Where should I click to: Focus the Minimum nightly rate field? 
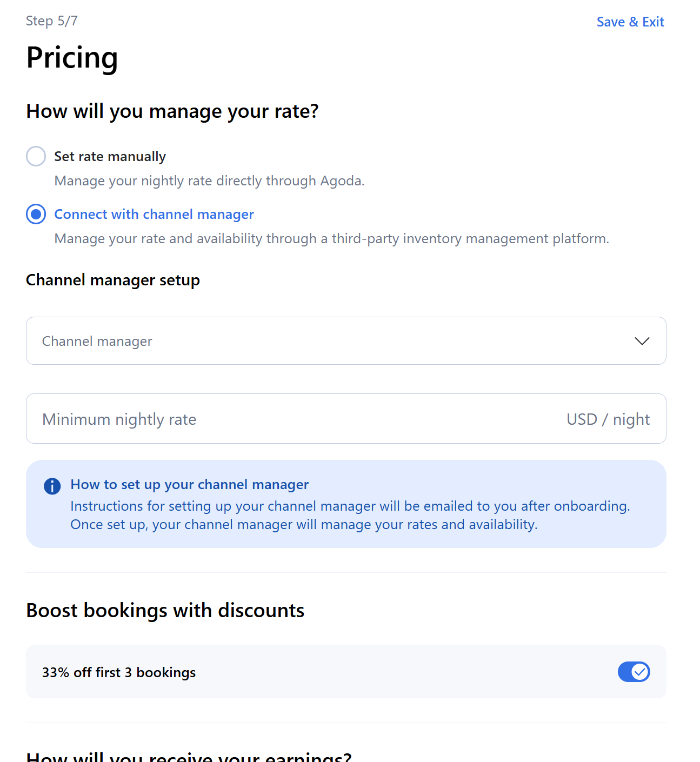tap(292, 419)
